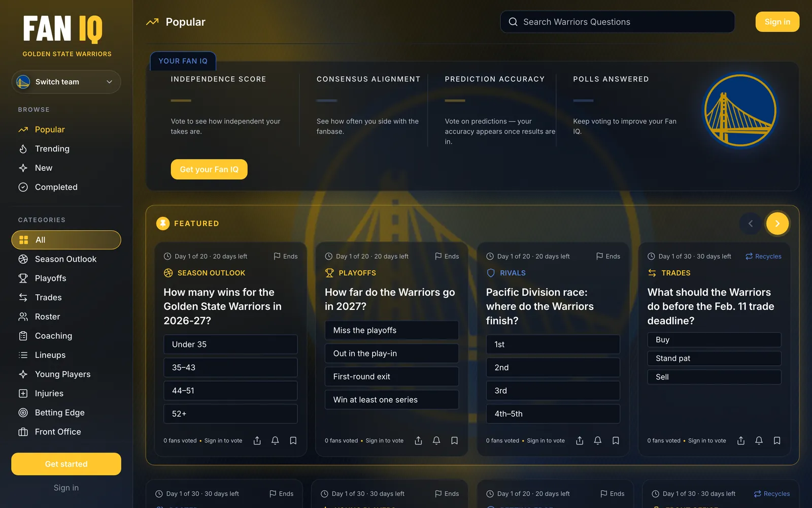This screenshot has height=508, width=812.
Task: Click the Get started button
Action: point(66,464)
